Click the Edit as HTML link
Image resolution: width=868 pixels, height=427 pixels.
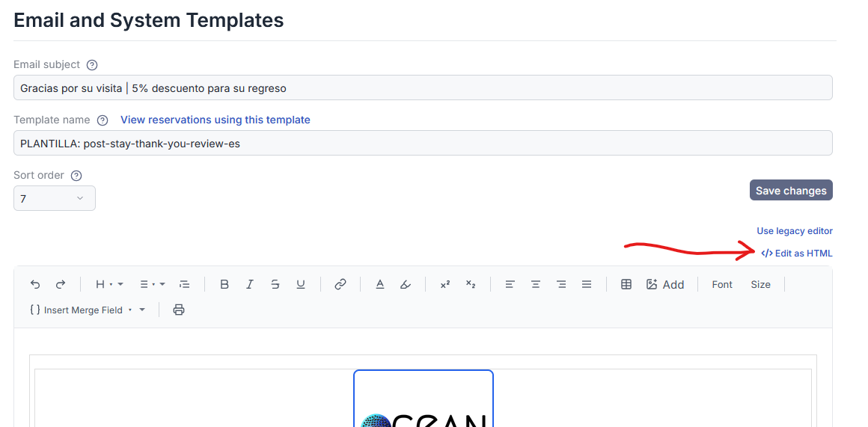797,254
